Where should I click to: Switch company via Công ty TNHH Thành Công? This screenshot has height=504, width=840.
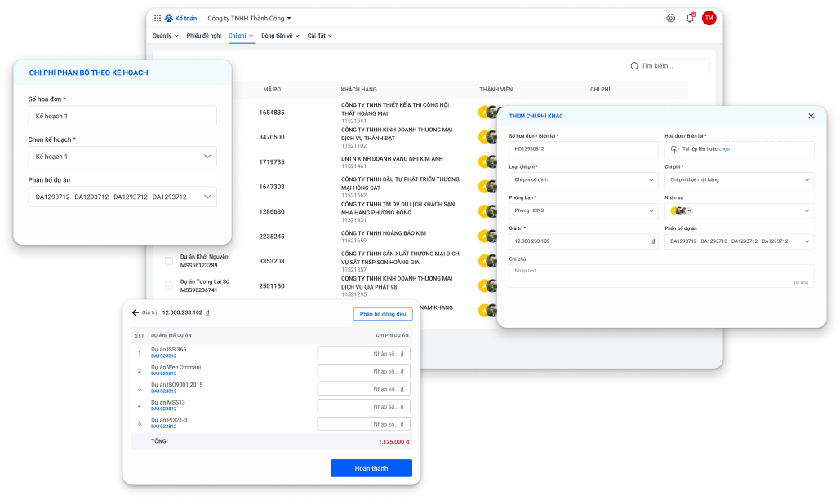tap(249, 18)
